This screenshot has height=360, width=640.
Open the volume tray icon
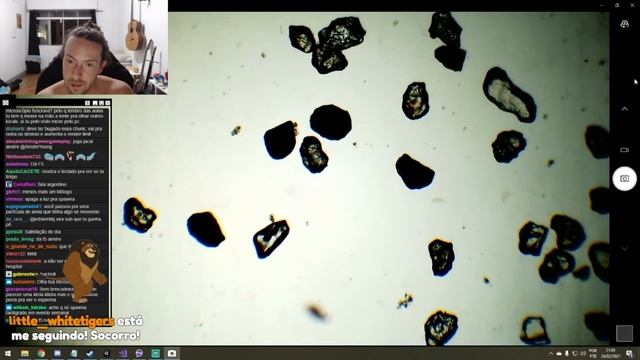pos(583,353)
